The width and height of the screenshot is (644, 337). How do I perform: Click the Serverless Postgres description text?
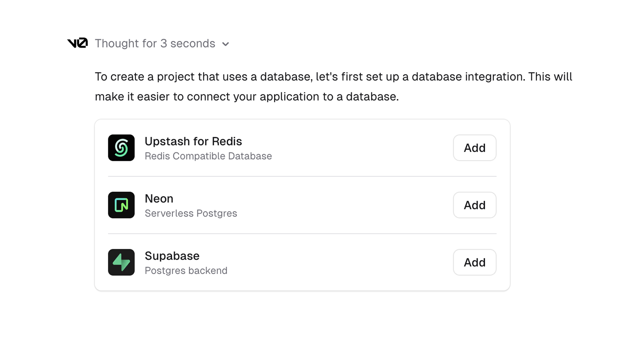point(191,213)
